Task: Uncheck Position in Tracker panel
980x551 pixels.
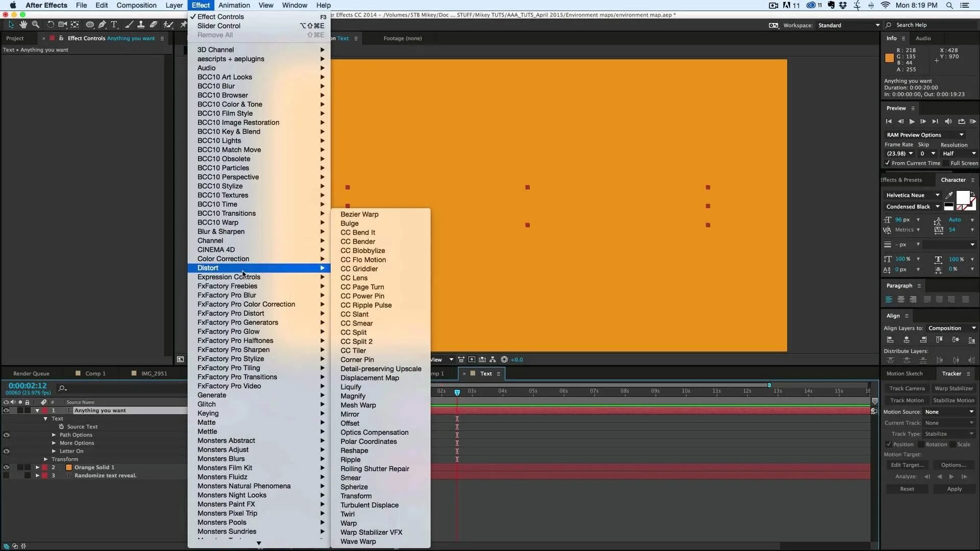Action: point(889,444)
